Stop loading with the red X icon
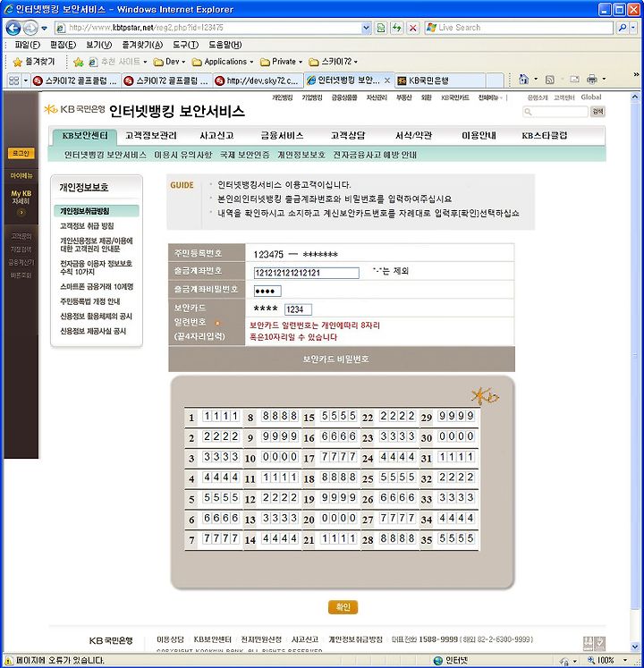Screen dimensions: 644x668 (412, 28)
